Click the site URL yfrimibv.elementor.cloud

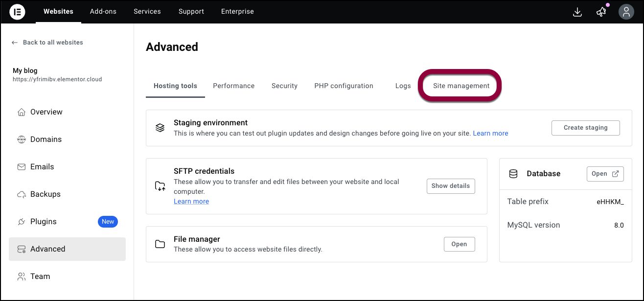tap(57, 79)
